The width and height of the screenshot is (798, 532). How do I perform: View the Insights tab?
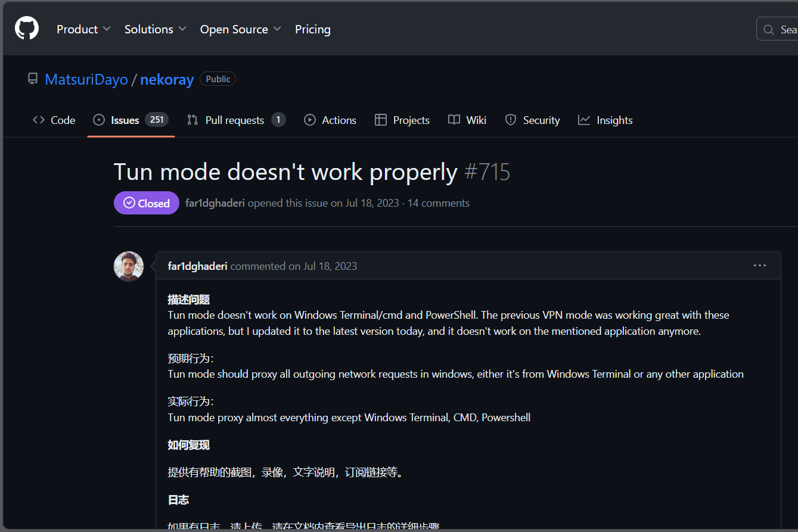point(606,120)
